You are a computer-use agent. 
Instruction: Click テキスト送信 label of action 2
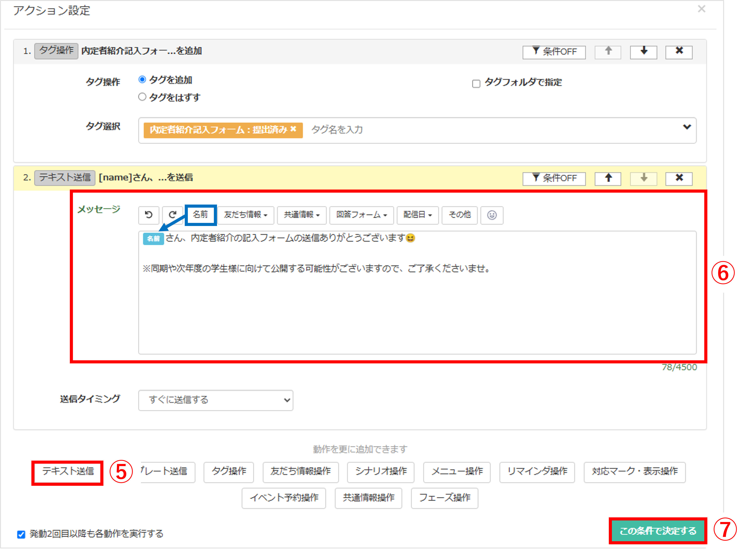pos(65,178)
